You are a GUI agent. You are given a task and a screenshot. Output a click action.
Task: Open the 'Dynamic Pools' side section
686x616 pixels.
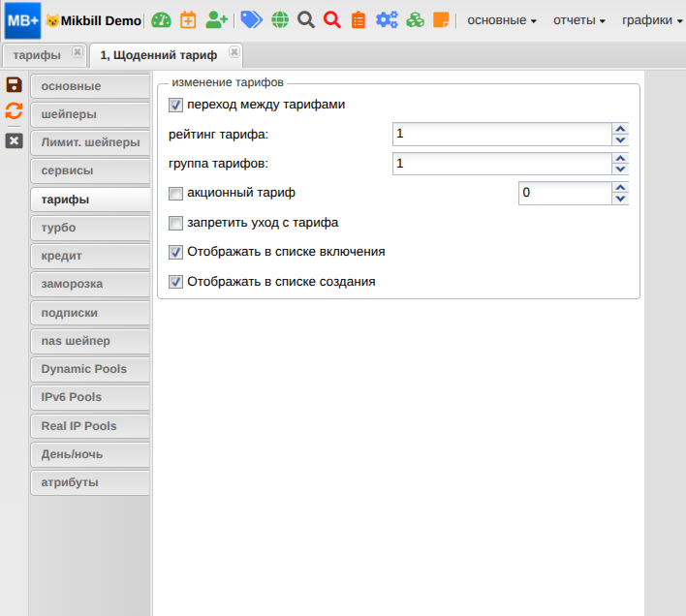tap(89, 369)
